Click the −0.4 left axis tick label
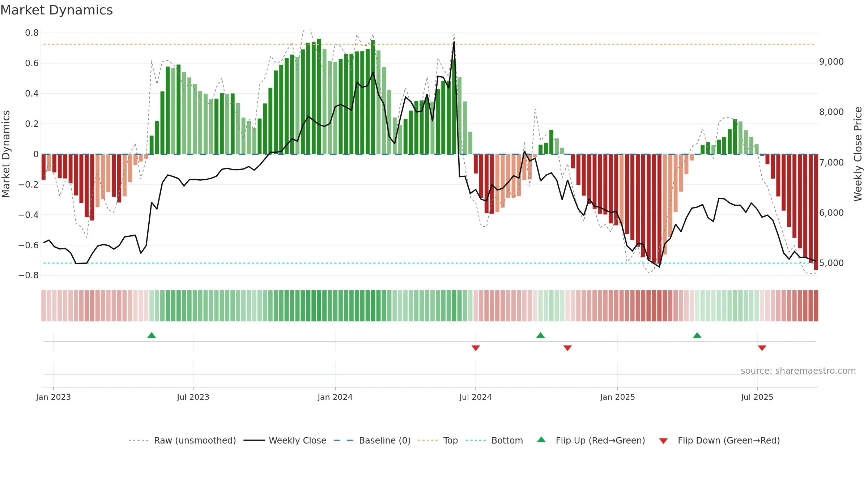 [29, 215]
